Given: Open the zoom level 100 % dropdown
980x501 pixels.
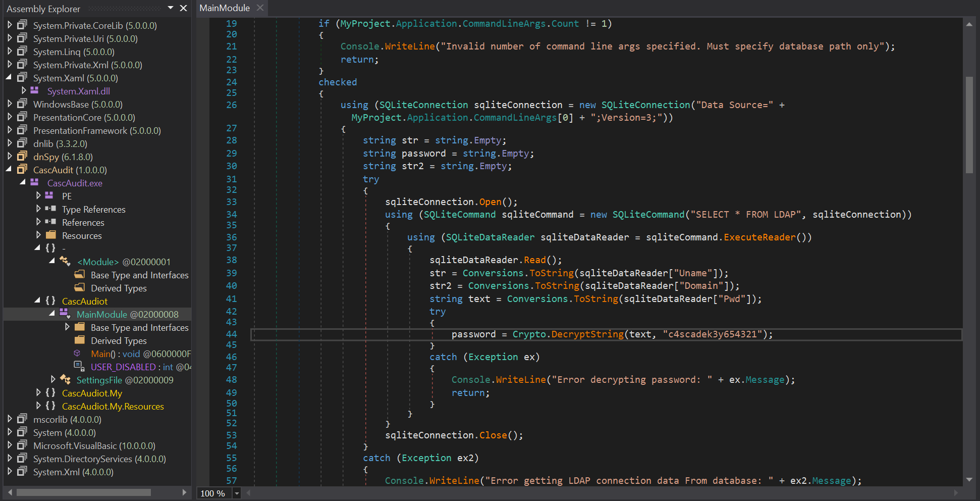Looking at the screenshot, I should coord(236,493).
